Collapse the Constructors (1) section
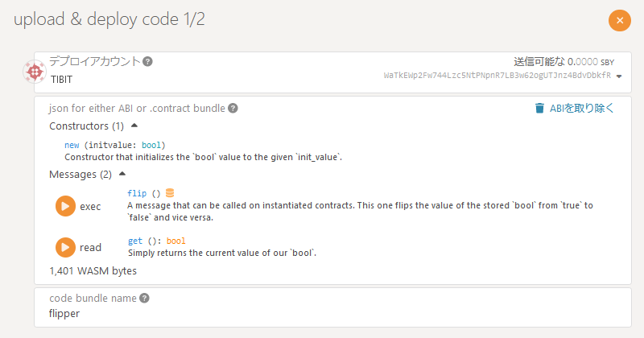The image size is (644, 338). pyautogui.click(x=134, y=126)
